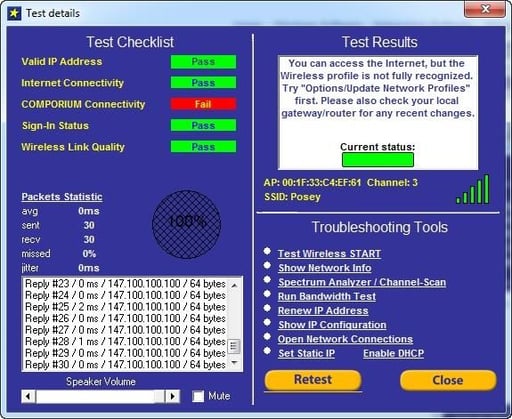Click the Sign-In Status Pass indicator
512x419 pixels.
pyautogui.click(x=203, y=126)
